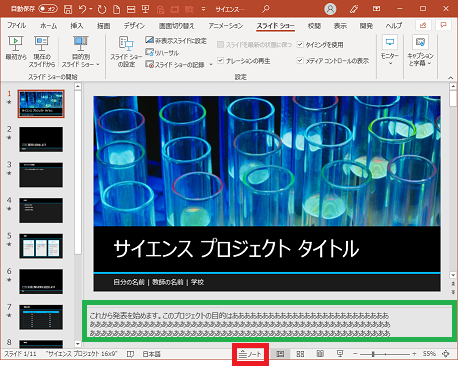Open customize quick access toolbar dropdown
The width and height of the screenshot is (458, 366).
[x=203, y=9]
